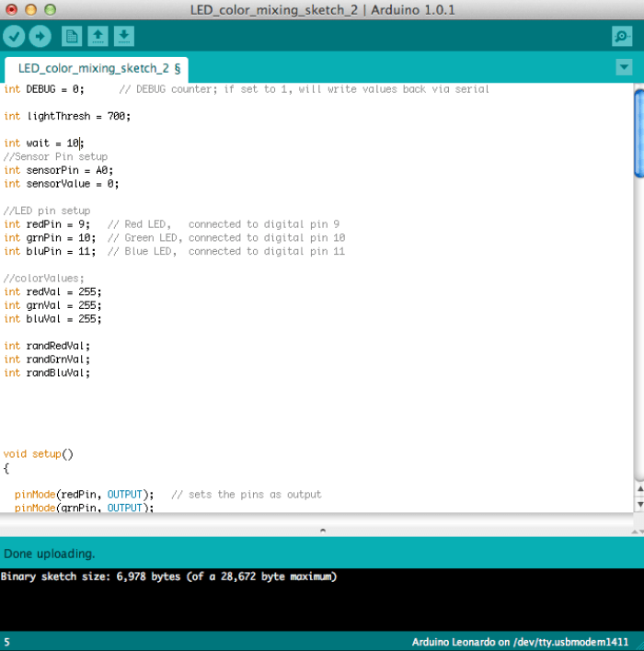Screen dimensions: 644x651
Task: Click 'int randBluVal;' line
Action: [47, 372]
